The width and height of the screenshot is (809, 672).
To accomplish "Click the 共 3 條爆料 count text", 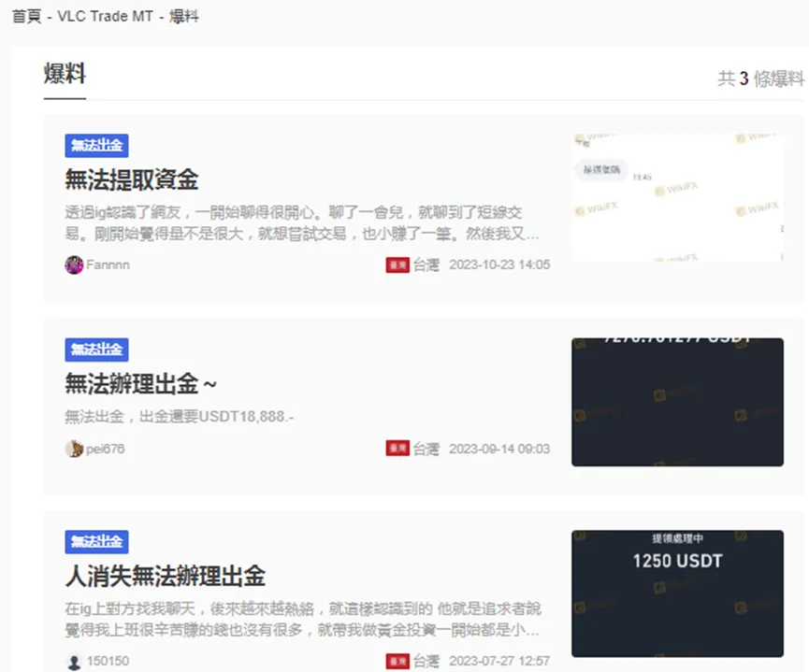I will 761,79.
